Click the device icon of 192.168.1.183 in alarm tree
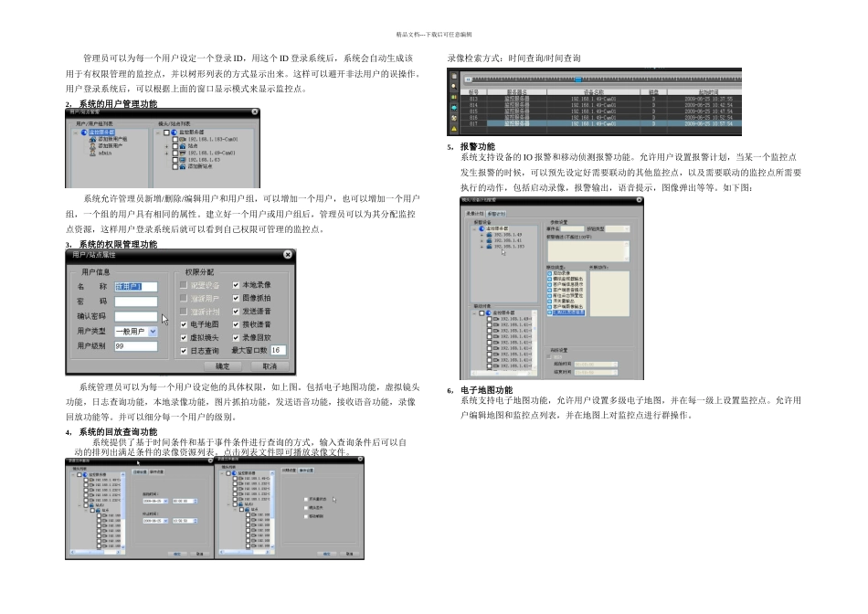Viewport: 868px width, 614px height. coord(490,247)
